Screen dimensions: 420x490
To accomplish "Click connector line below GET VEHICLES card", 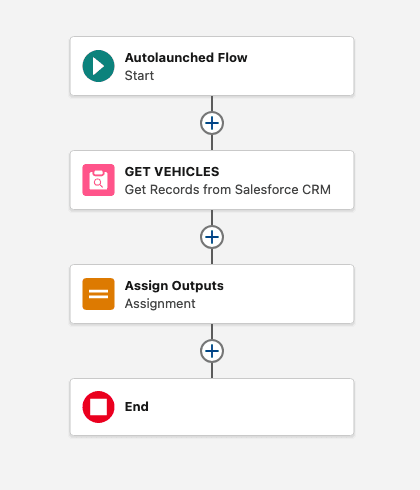I will [x=212, y=218].
